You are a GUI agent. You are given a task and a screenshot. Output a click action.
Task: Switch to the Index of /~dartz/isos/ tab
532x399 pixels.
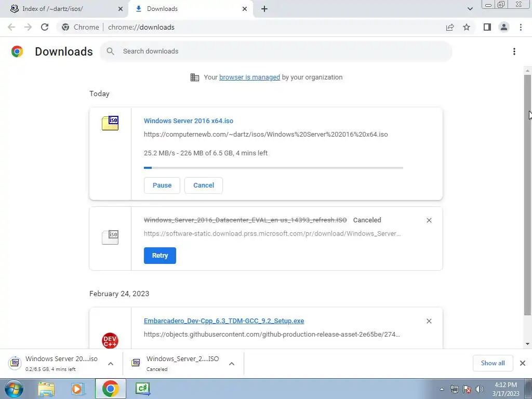[64, 9]
